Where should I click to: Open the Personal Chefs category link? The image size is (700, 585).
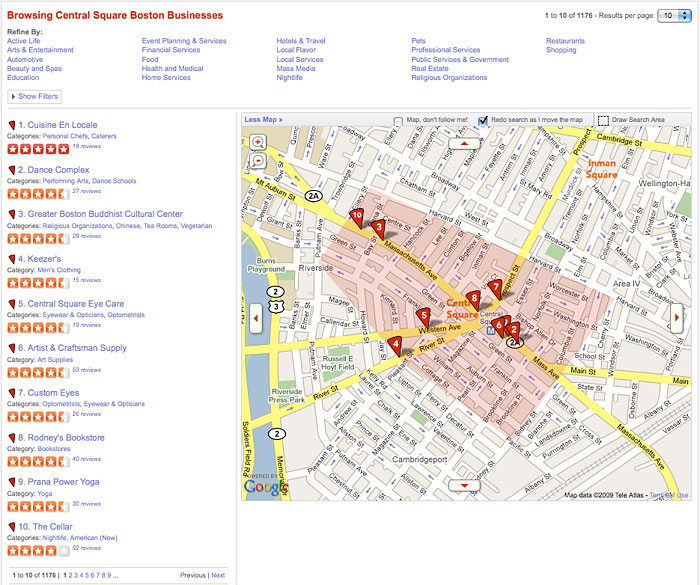[65, 136]
